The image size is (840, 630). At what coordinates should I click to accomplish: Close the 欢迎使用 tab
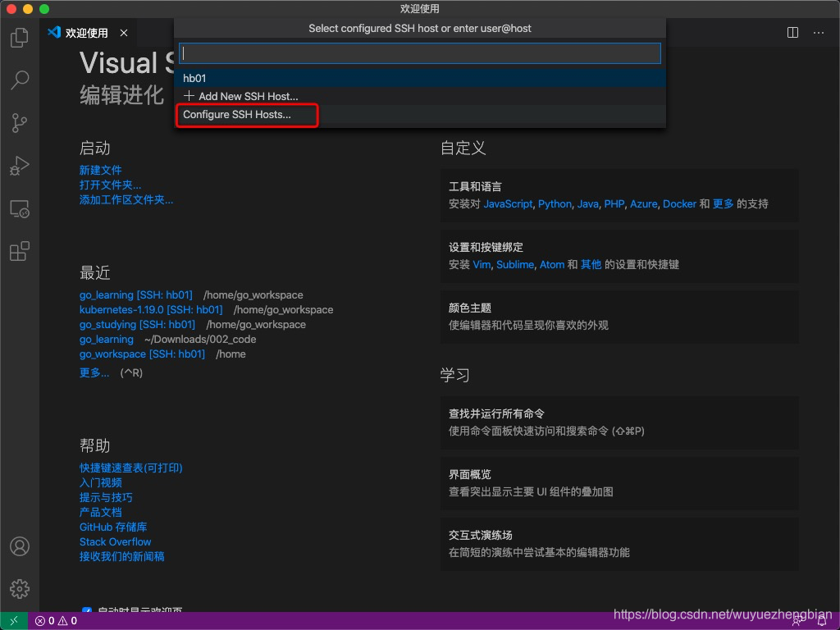pyautogui.click(x=124, y=33)
